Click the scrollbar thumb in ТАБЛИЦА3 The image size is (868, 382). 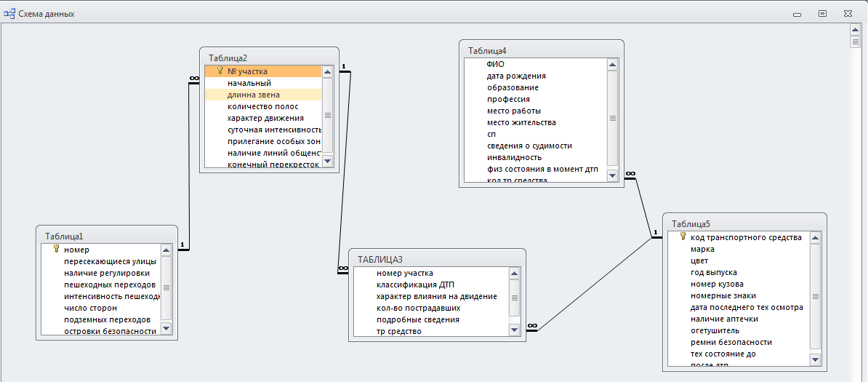pos(514,298)
